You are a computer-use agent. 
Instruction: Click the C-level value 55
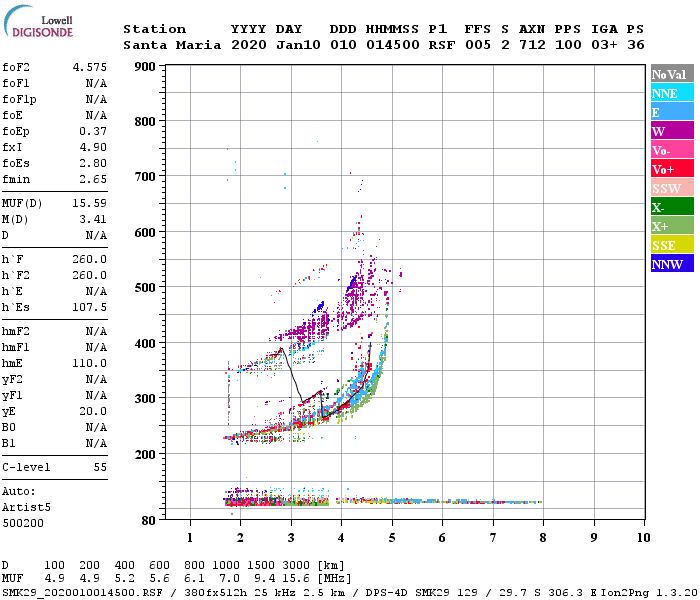coord(100,467)
